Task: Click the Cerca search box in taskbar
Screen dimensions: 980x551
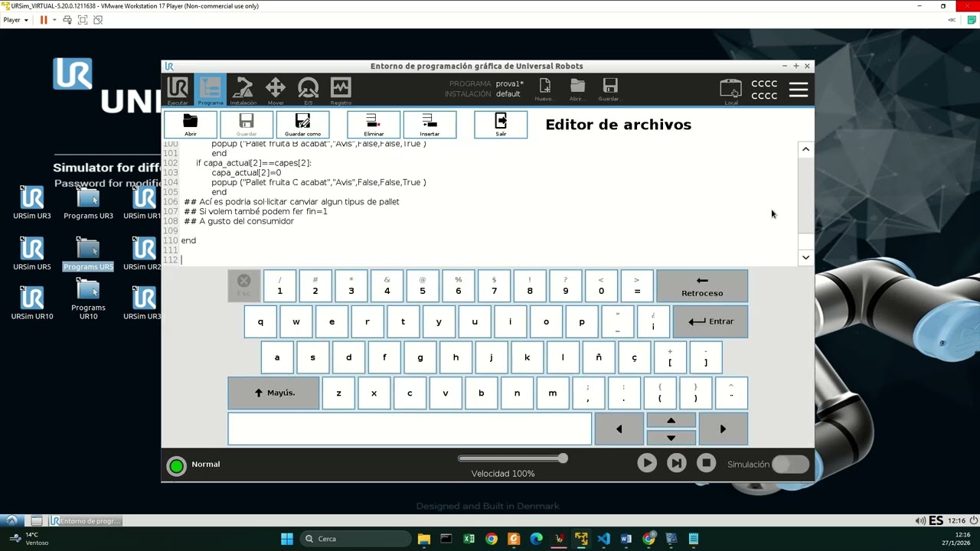Action: 354,539
